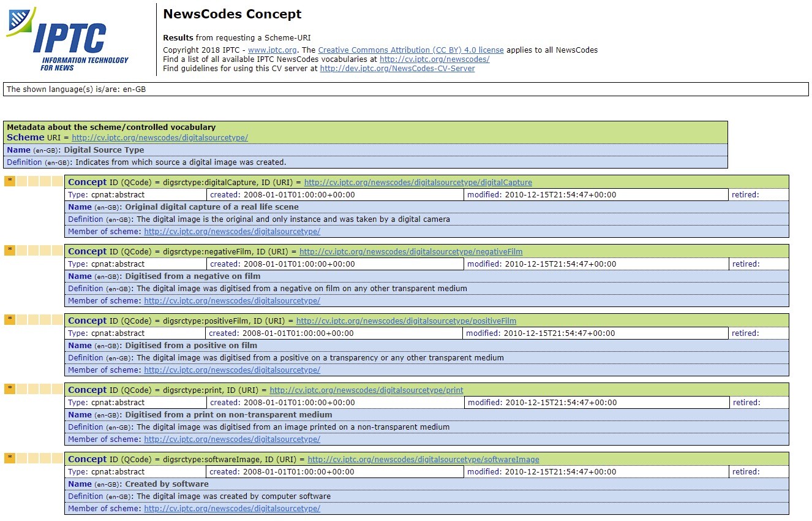Viewport: 812px width, 521px height.
Task: Open the softwareImage concept URI link
Action: click(423, 460)
